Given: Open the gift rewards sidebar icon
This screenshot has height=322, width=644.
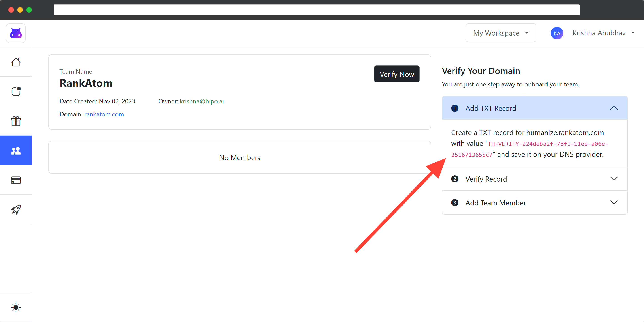Looking at the screenshot, I should pyautogui.click(x=16, y=121).
